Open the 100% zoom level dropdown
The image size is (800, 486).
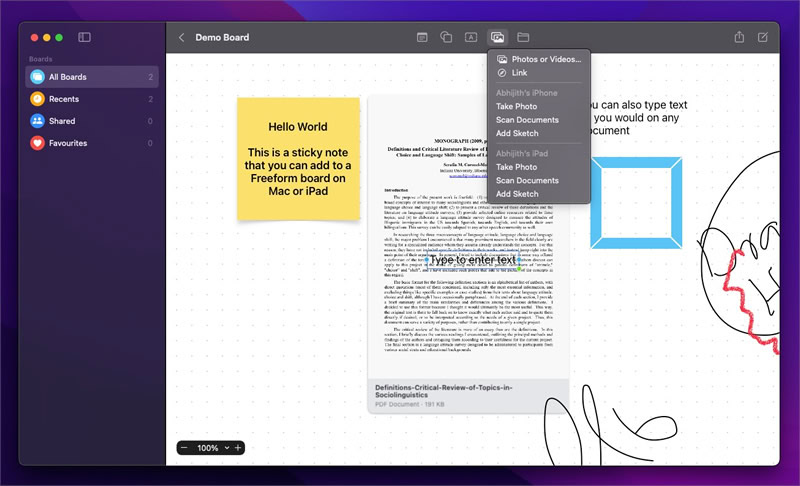pyautogui.click(x=213, y=448)
